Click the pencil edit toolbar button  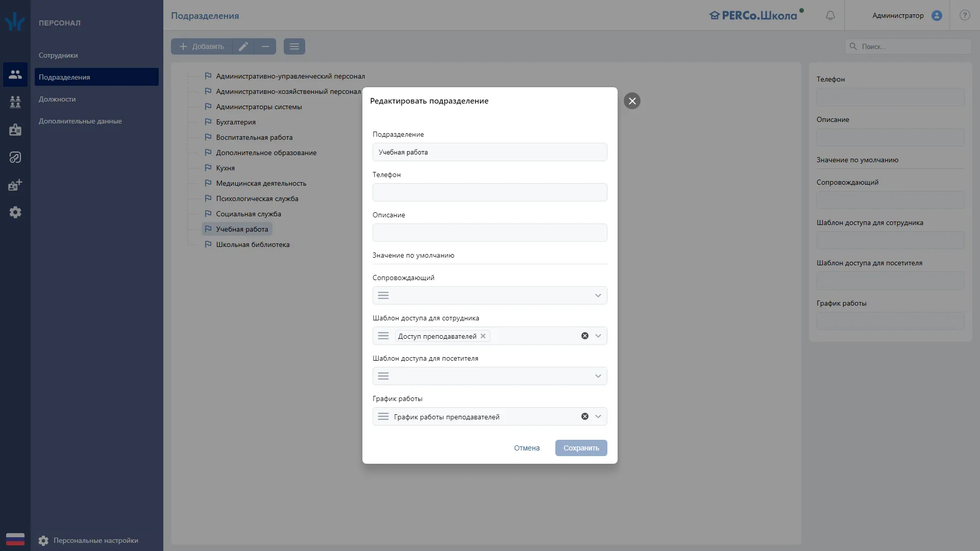pos(243,46)
